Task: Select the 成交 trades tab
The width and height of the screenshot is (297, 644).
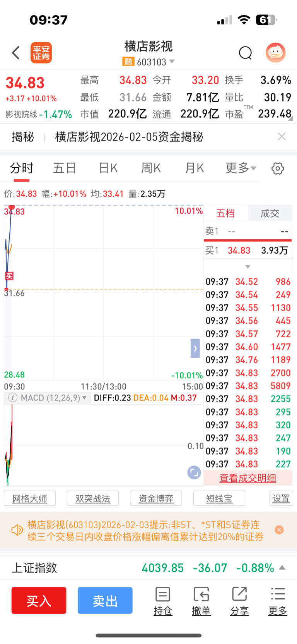Action: [270, 213]
